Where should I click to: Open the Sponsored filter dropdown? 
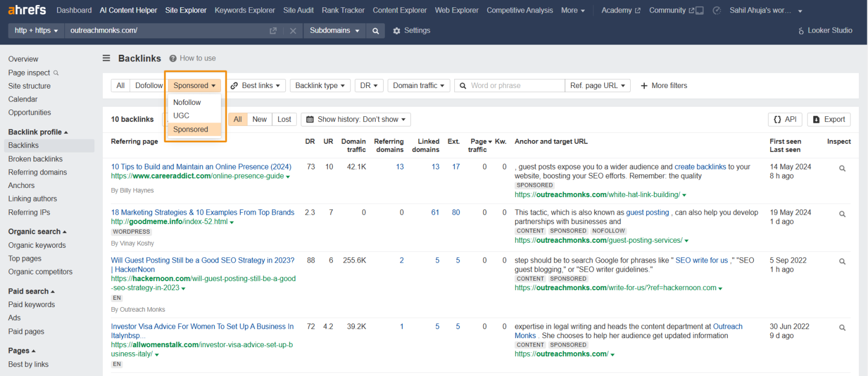[194, 86]
